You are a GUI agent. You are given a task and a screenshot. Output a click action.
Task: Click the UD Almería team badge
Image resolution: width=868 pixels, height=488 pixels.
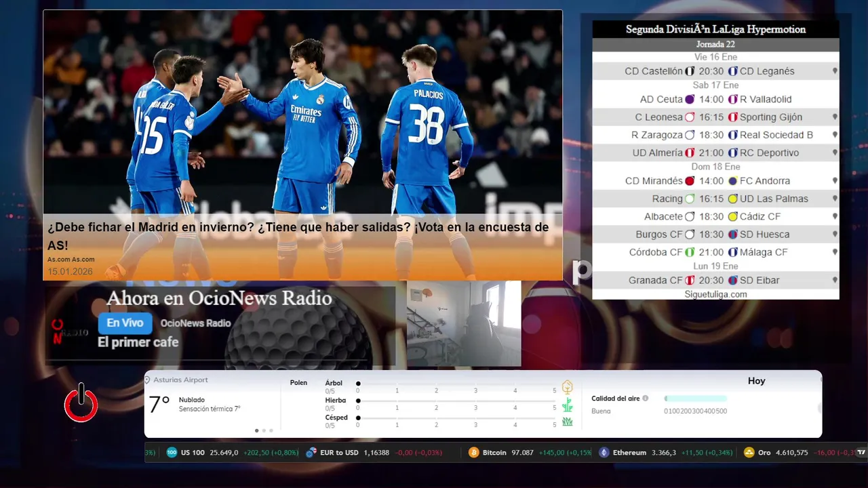[690, 153]
